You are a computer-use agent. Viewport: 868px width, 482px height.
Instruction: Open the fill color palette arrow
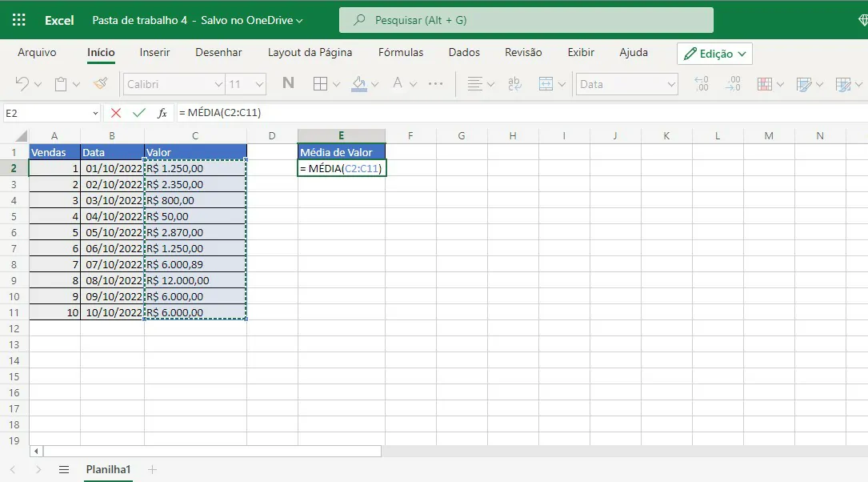coord(374,84)
